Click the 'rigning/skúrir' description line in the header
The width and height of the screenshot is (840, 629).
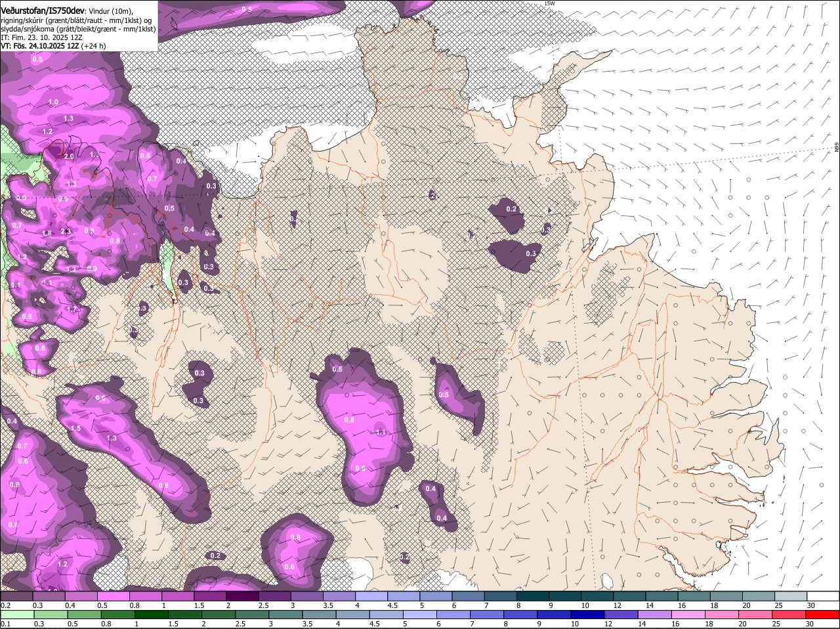point(76,20)
